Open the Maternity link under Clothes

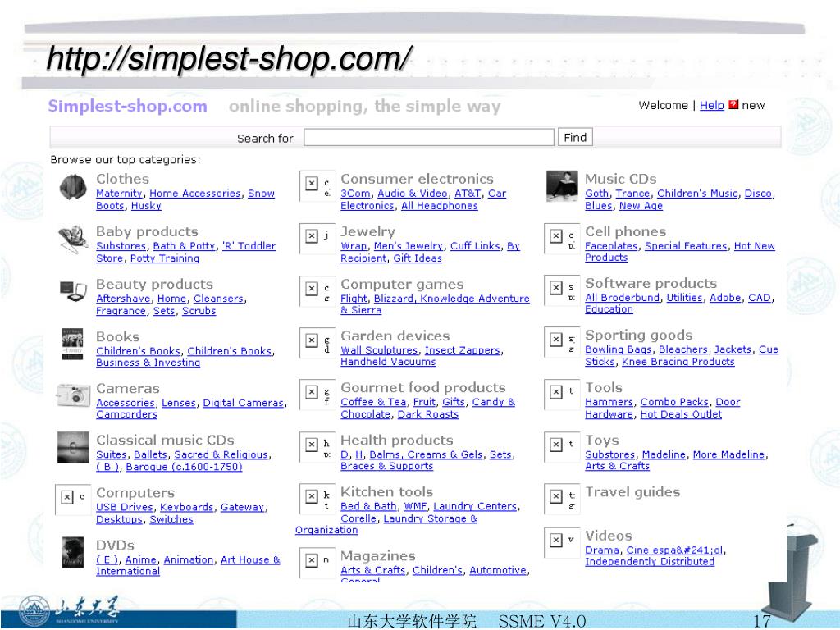[119, 194]
